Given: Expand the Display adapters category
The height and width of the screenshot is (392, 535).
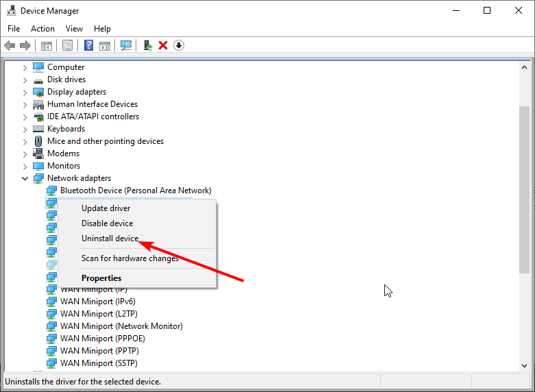Looking at the screenshot, I should (x=25, y=93).
